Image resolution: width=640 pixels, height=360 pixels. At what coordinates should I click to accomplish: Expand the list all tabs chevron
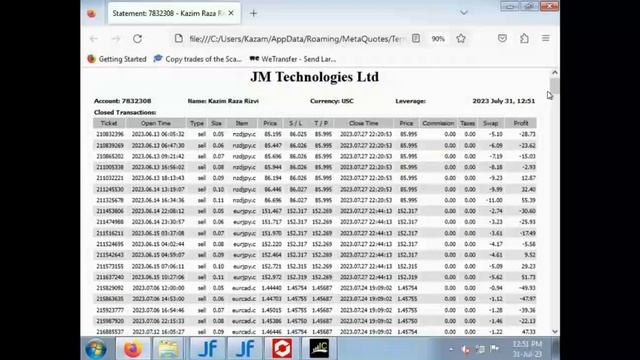[x=464, y=13]
